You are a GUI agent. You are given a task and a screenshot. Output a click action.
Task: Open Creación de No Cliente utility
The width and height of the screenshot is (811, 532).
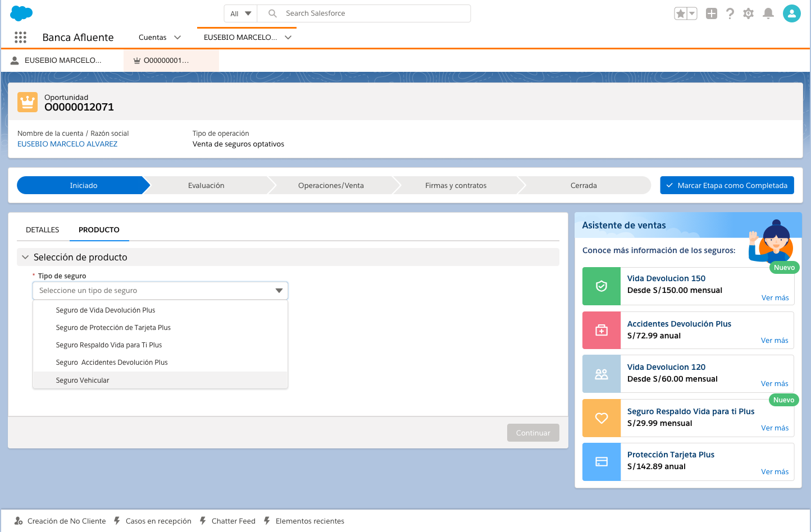tap(60, 521)
